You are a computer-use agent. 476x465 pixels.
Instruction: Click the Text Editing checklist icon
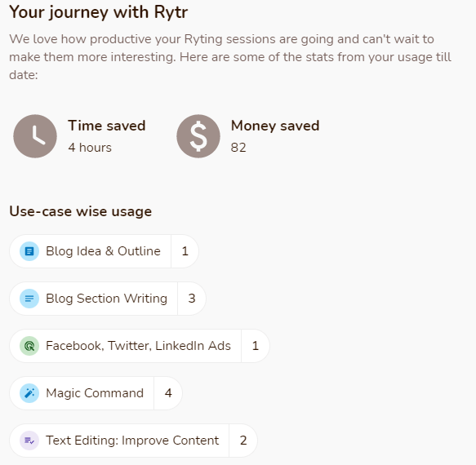29,441
